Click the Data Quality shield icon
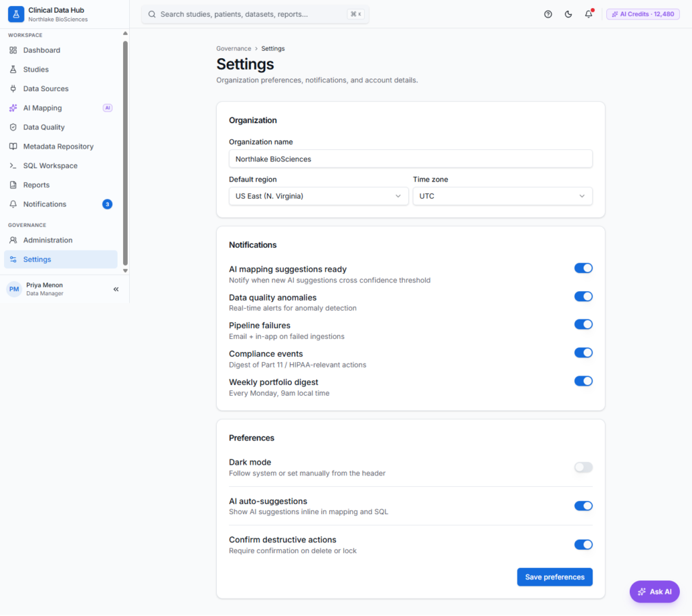The image size is (692, 616). pos(14,127)
